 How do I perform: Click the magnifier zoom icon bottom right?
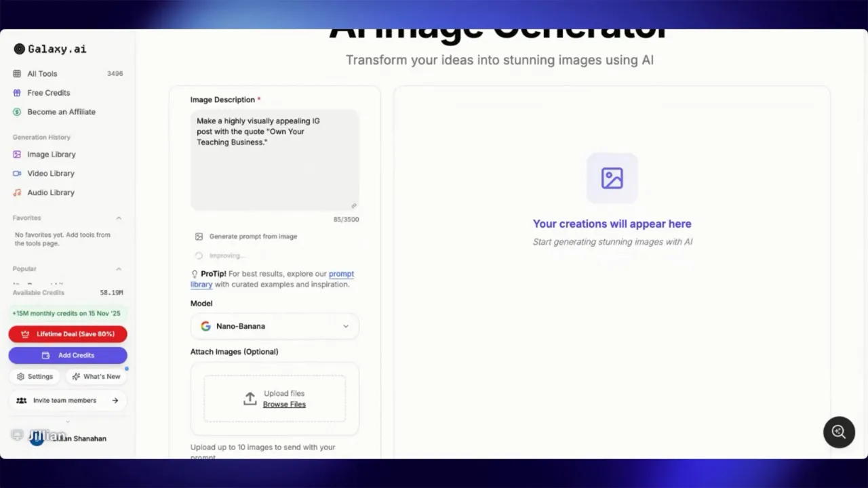pos(839,432)
